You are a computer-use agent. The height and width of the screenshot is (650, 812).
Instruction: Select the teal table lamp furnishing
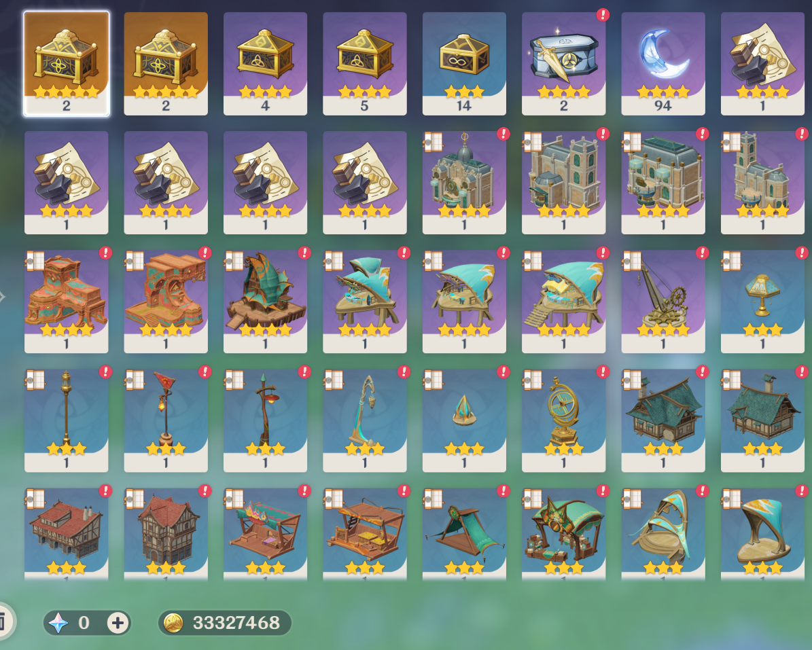pos(762,302)
